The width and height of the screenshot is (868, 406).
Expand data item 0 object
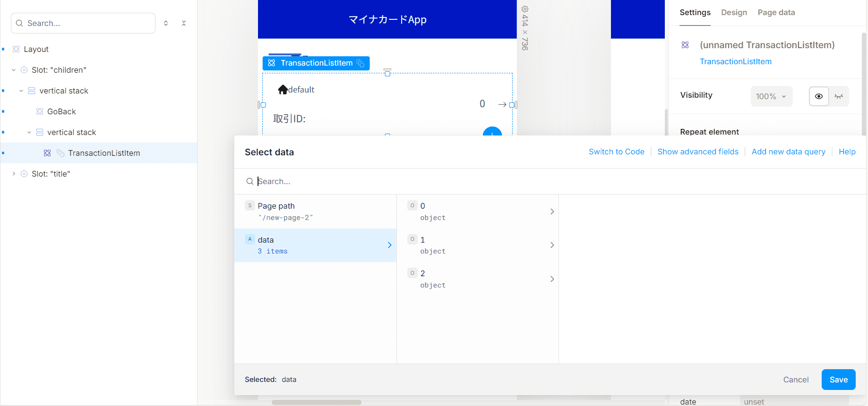[x=552, y=211]
